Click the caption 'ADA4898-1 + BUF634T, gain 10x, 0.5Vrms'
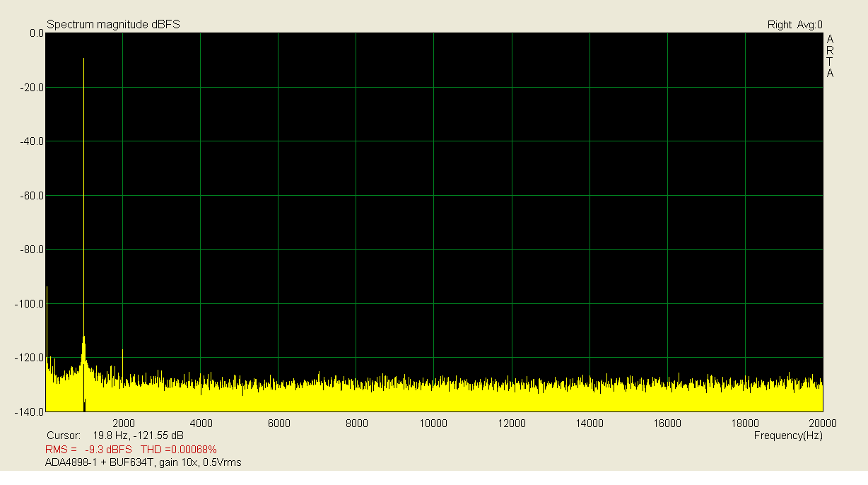868x485 pixels. [143, 462]
